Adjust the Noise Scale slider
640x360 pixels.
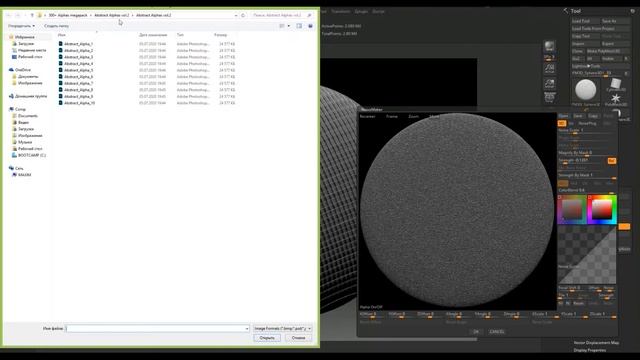click(587, 131)
